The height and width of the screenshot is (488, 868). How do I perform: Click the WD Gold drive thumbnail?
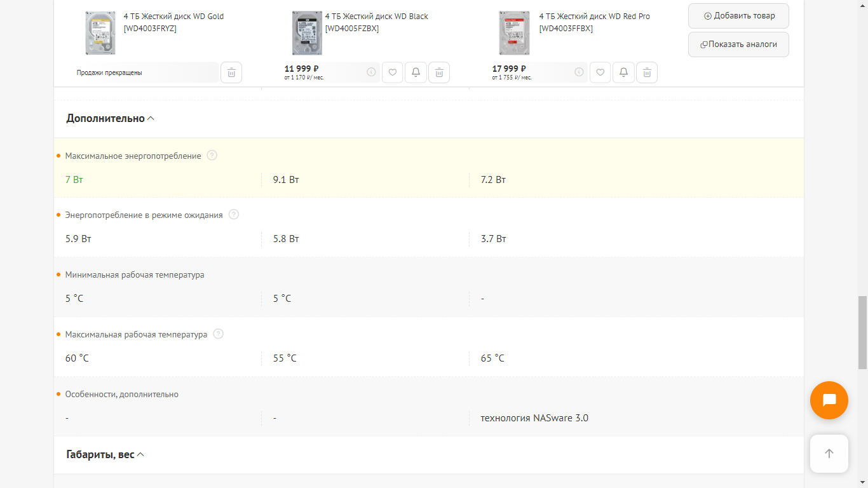pos(100,33)
